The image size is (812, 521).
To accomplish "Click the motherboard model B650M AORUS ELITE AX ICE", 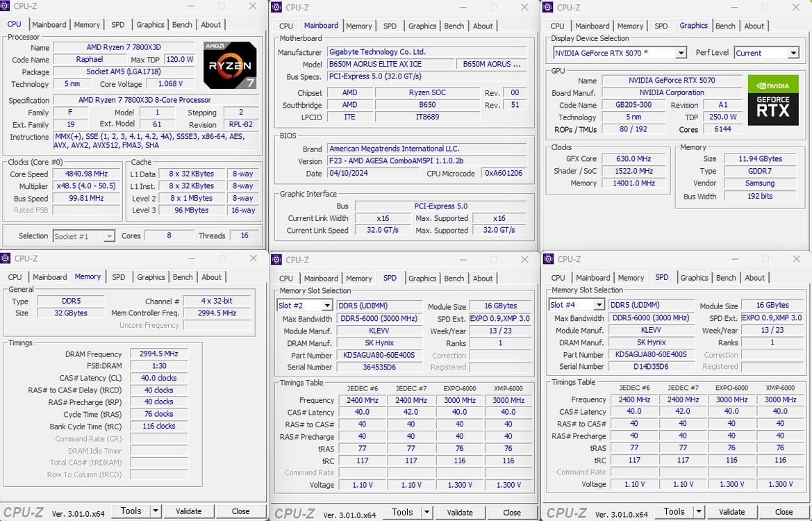I will coord(391,64).
